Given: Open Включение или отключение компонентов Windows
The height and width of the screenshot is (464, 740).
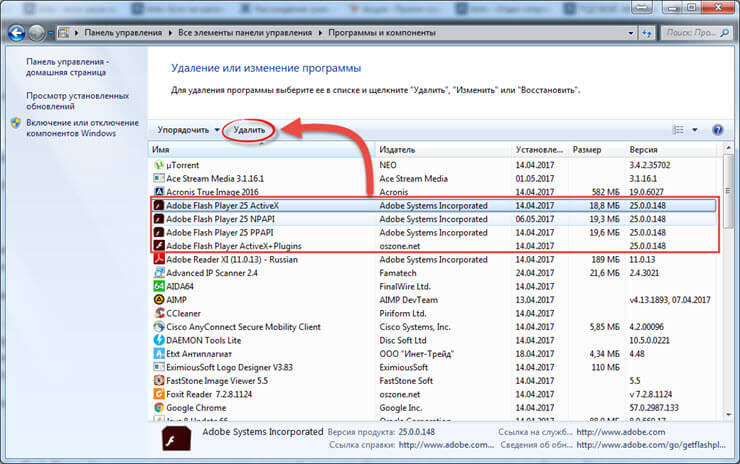Looking at the screenshot, I should point(83,128).
